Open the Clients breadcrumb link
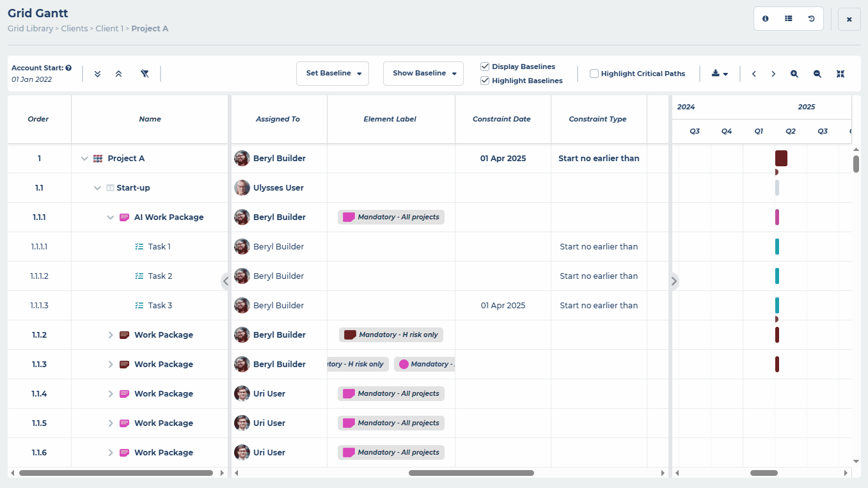868x488 pixels. coord(74,28)
